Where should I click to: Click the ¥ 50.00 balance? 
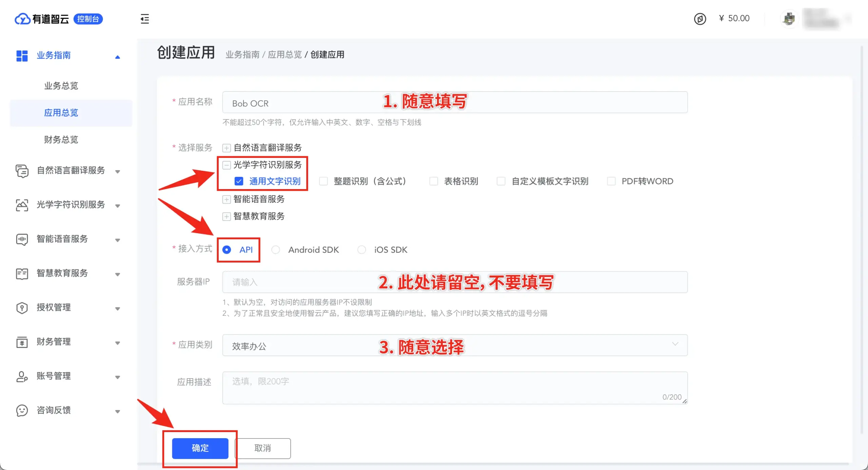(734, 18)
